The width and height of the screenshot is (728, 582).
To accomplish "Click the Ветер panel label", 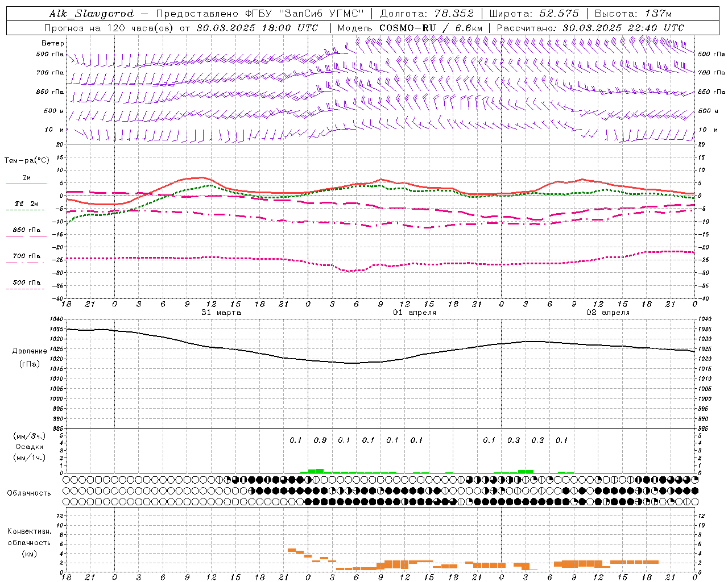I will 53,43.
